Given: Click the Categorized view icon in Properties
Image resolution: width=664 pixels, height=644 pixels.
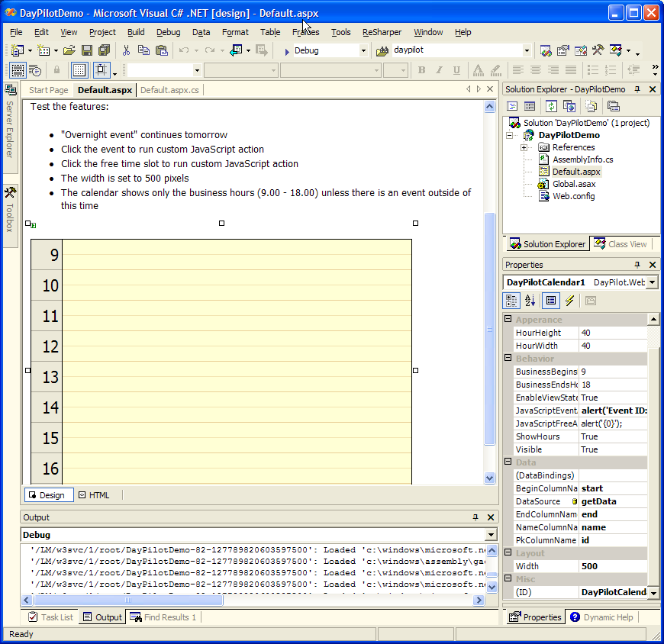Looking at the screenshot, I should point(511,301).
